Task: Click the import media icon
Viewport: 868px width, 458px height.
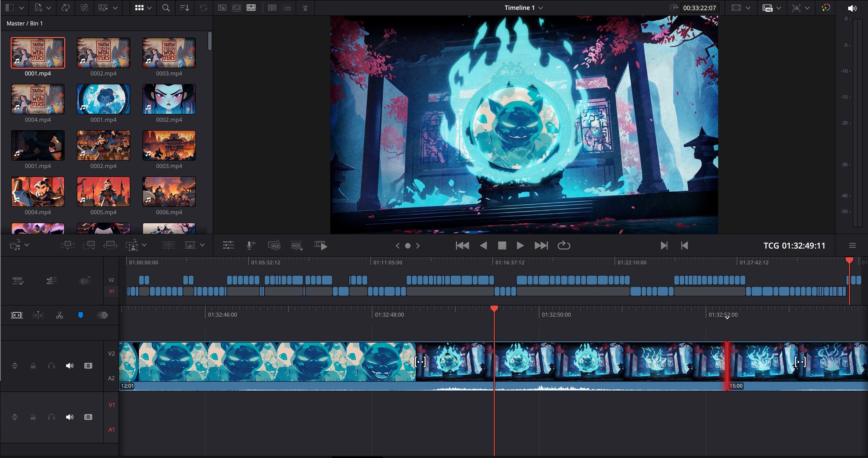Action: point(38,8)
